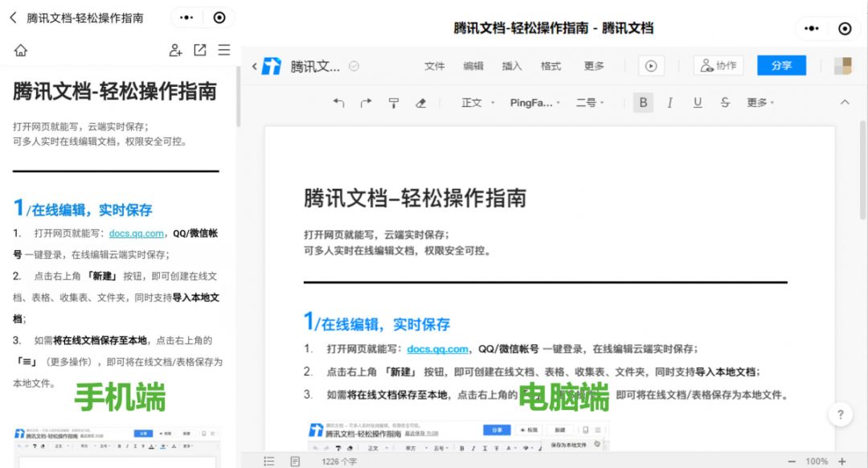Go to home in the mobile view
The image size is (868, 468).
click(20, 51)
